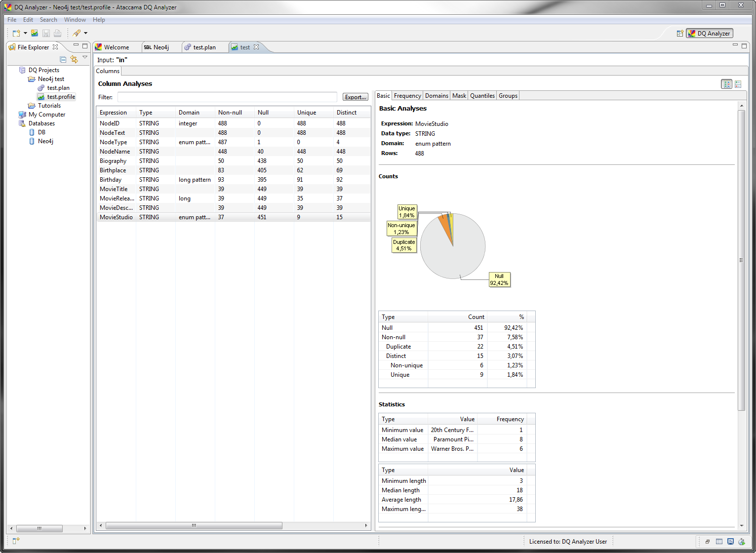Minimize the File Explorer panel
Screen dimensions: 756x553
point(76,45)
